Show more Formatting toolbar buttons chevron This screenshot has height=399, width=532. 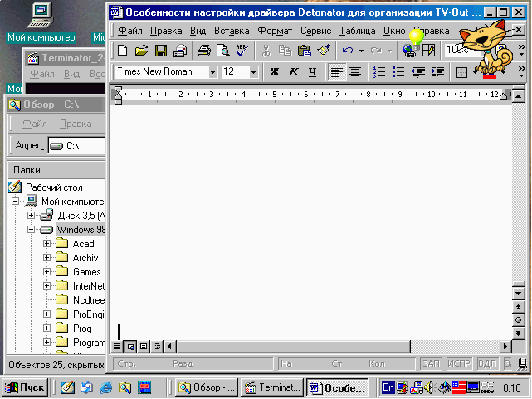click(522, 72)
